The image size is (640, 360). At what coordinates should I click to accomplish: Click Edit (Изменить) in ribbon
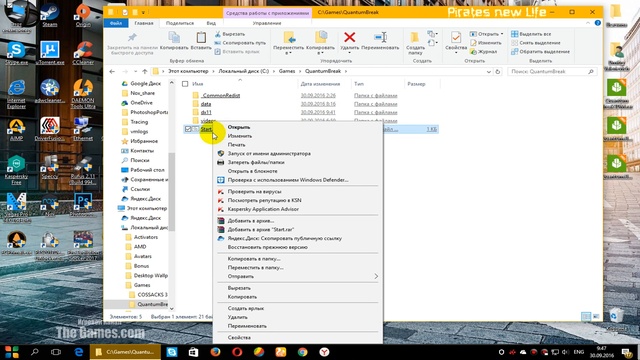tap(486, 42)
